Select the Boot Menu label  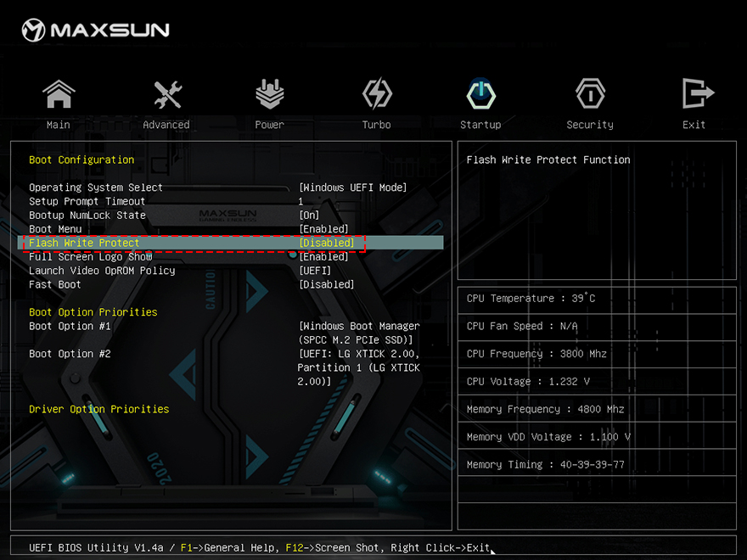click(55, 229)
